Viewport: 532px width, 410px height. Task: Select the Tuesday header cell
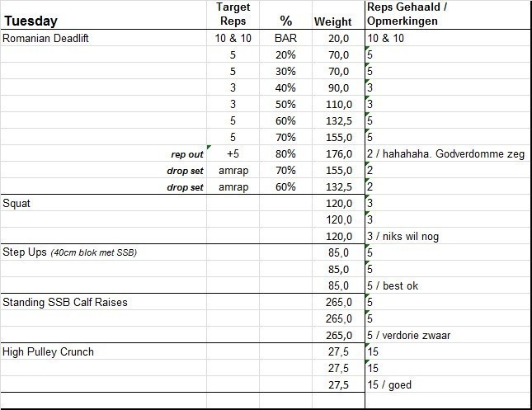31,21
